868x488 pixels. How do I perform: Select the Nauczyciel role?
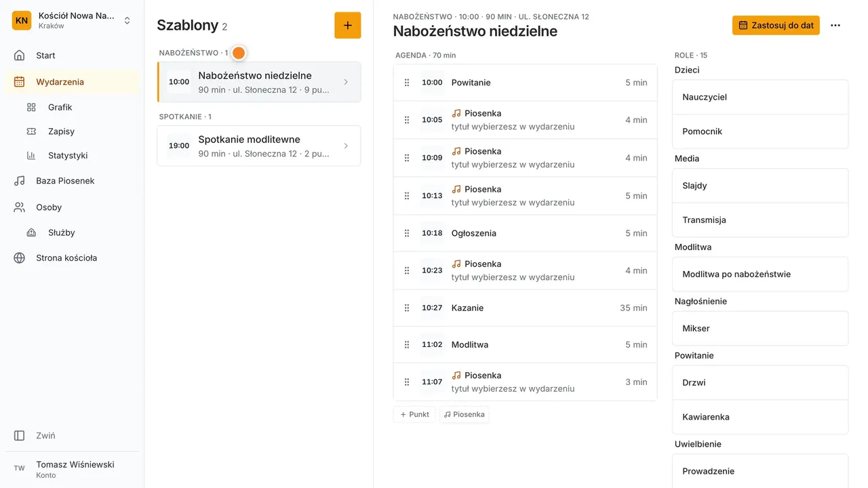pos(760,98)
